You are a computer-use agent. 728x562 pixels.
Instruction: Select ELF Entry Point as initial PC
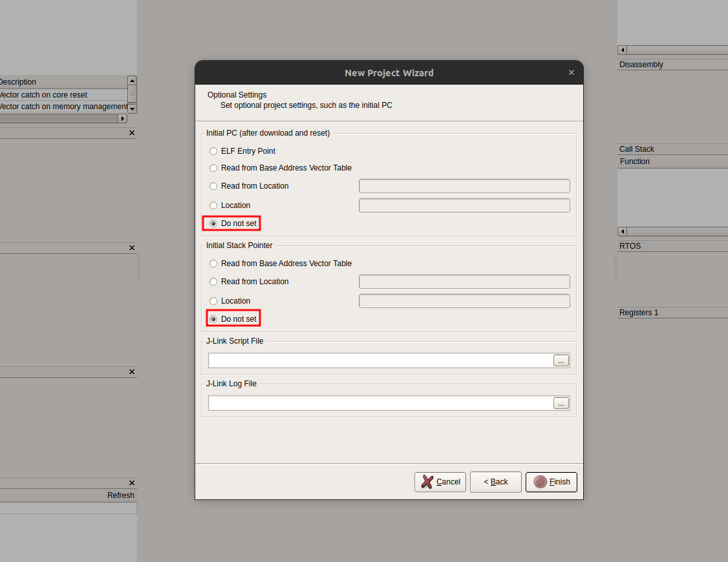coord(213,150)
